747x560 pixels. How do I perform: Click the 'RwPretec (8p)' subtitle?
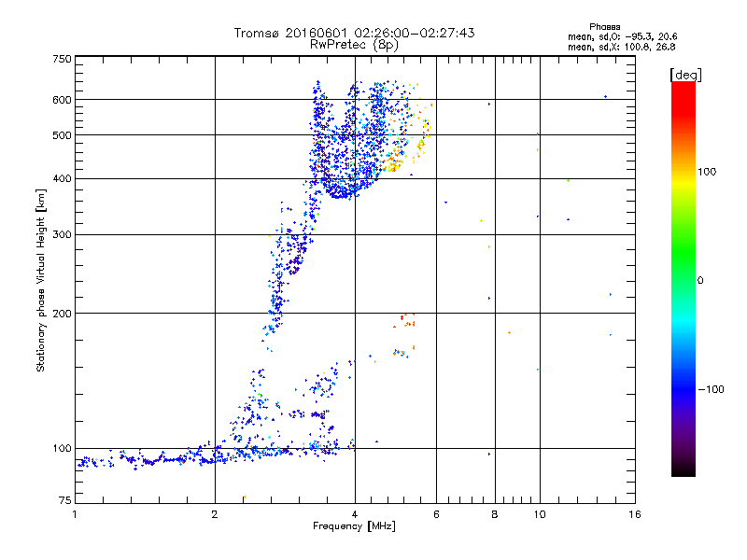(x=354, y=45)
